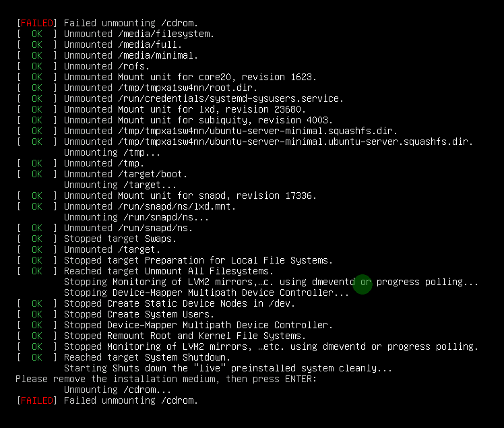Click 'Starting Shuts down the live preinstalled system' line
This screenshot has height=428, width=504.
click(228, 368)
